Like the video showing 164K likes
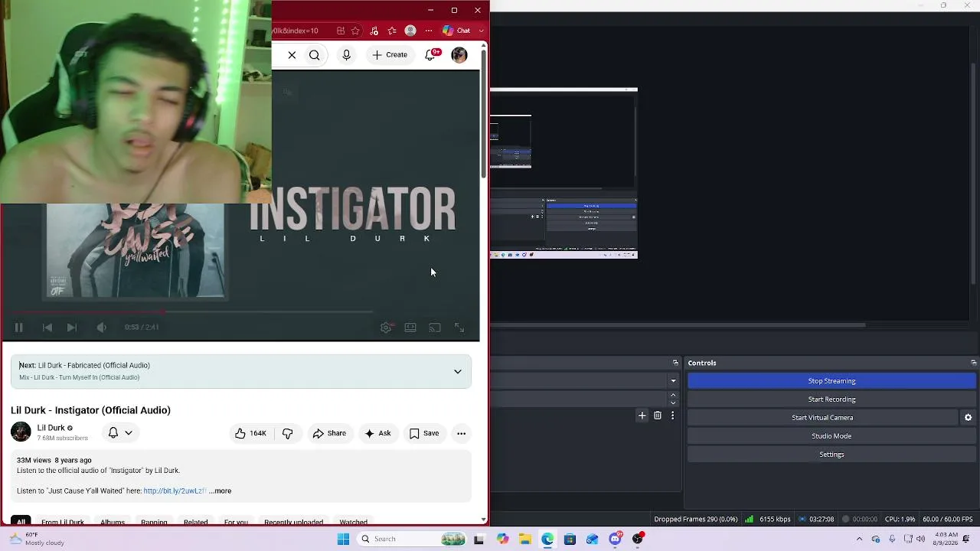Image resolution: width=980 pixels, height=551 pixels. coord(251,433)
